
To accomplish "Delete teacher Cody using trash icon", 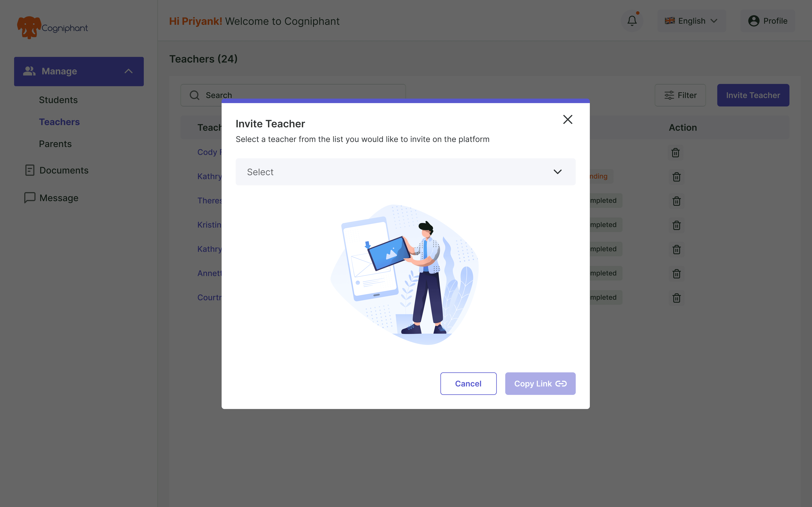I will point(675,153).
